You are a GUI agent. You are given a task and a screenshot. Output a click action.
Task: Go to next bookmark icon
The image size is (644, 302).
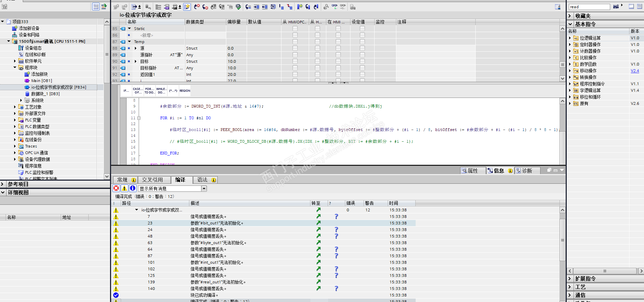(308, 7)
